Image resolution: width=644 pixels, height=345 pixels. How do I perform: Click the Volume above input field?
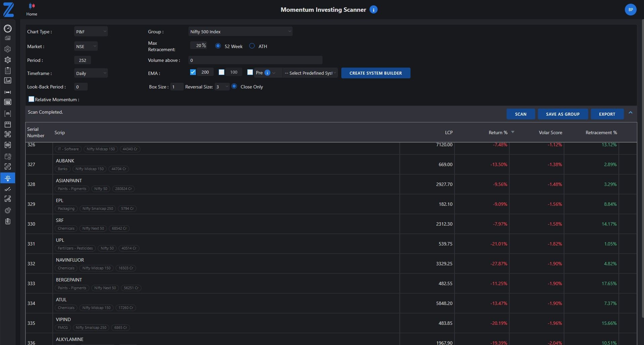[x=255, y=60]
